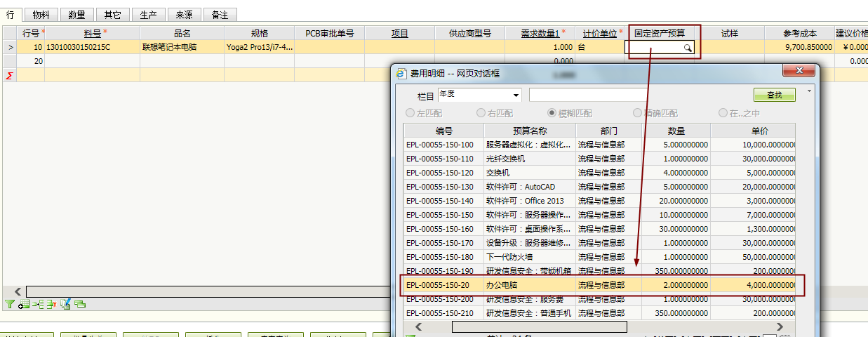Click the red sigma summary row icon

click(x=9, y=75)
